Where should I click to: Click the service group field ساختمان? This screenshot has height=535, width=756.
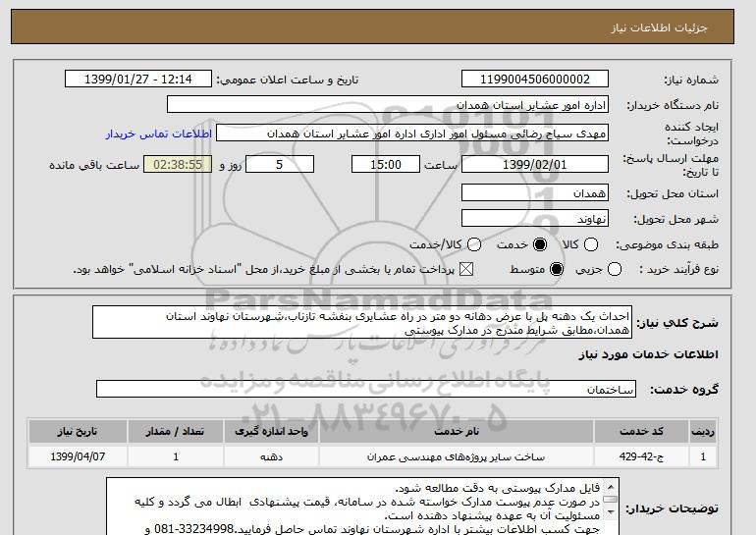click(x=366, y=389)
